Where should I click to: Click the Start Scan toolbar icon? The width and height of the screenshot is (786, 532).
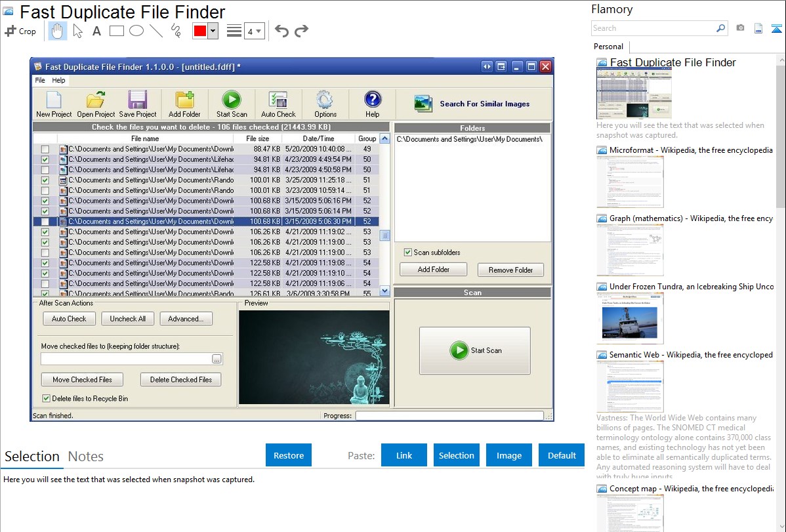(x=232, y=104)
